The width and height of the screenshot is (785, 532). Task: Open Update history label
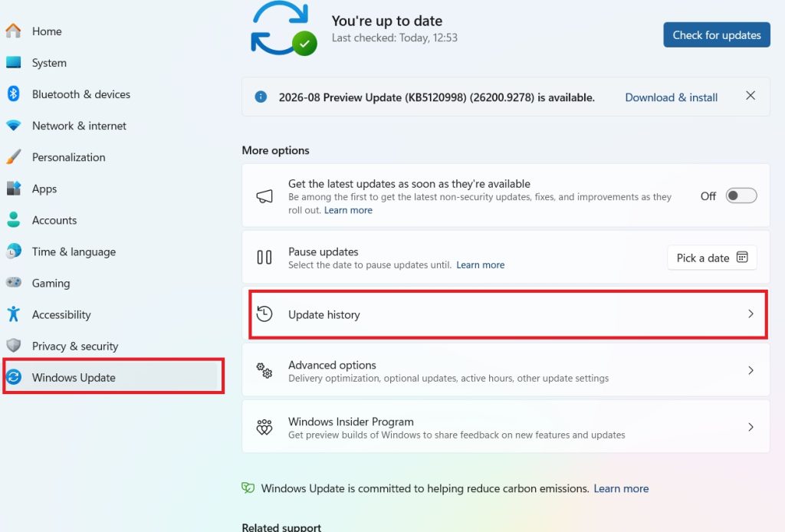point(324,314)
